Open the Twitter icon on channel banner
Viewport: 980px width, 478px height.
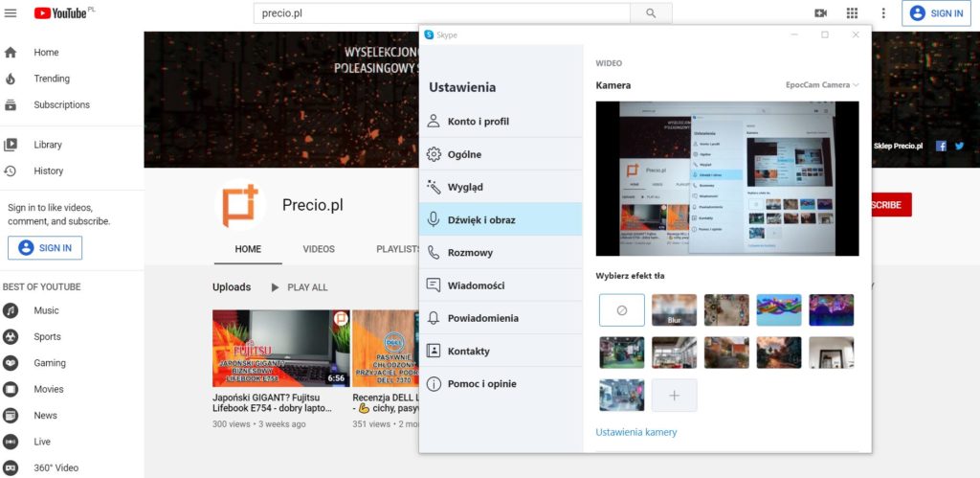pyautogui.click(x=959, y=146)
